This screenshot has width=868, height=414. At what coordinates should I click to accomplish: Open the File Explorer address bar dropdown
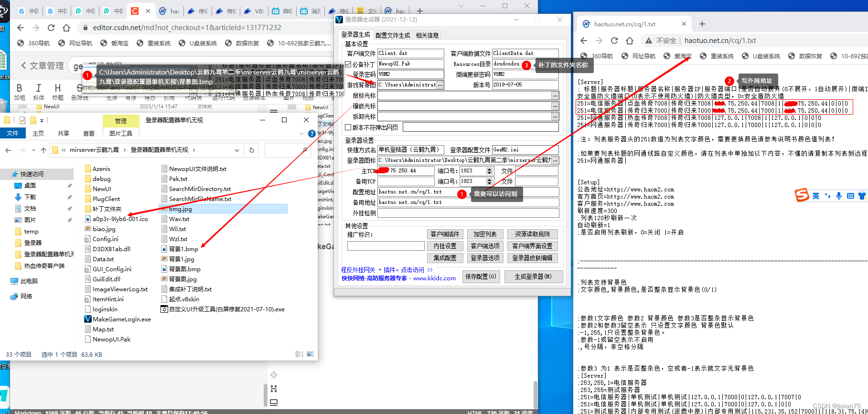pos(237,150)
